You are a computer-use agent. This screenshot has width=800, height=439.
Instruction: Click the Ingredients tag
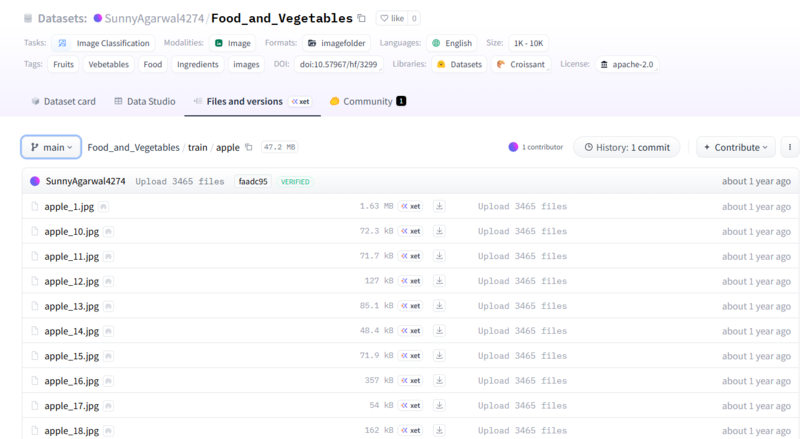(197, 64)
